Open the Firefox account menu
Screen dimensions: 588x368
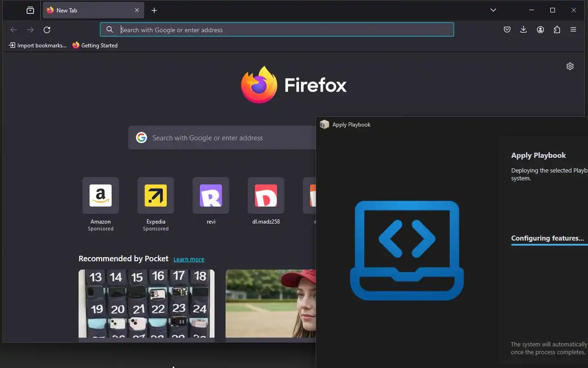coord(540,30)
